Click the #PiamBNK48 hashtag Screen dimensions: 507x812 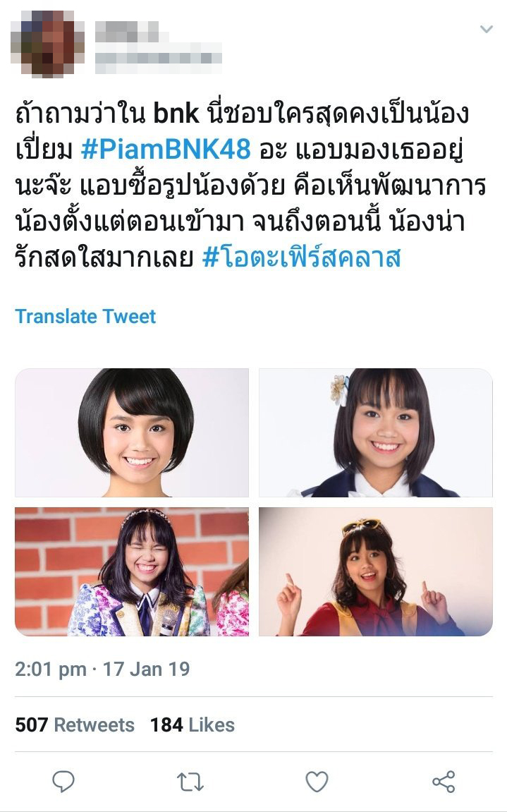point(166,150)
